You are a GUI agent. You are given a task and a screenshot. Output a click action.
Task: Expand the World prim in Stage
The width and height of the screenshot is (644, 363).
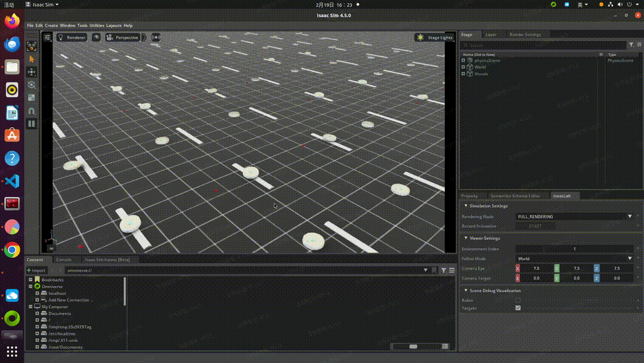[x=463, y=67]
